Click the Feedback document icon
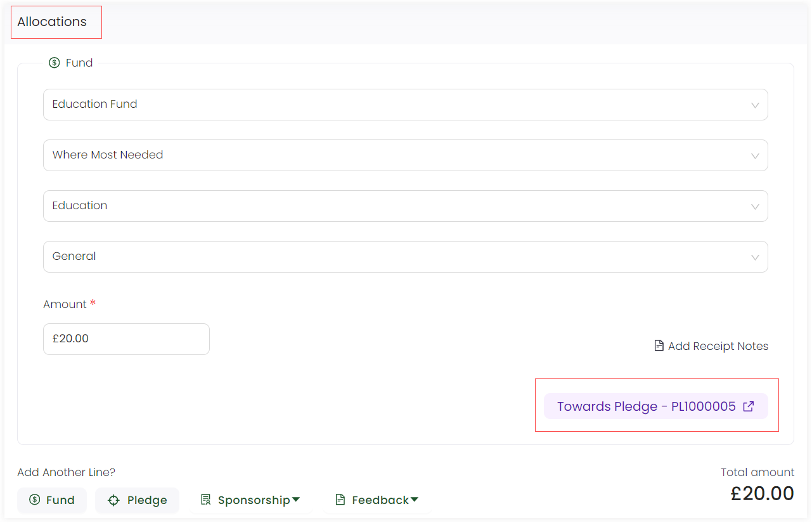The image size is (812, 523). (340, 500)
